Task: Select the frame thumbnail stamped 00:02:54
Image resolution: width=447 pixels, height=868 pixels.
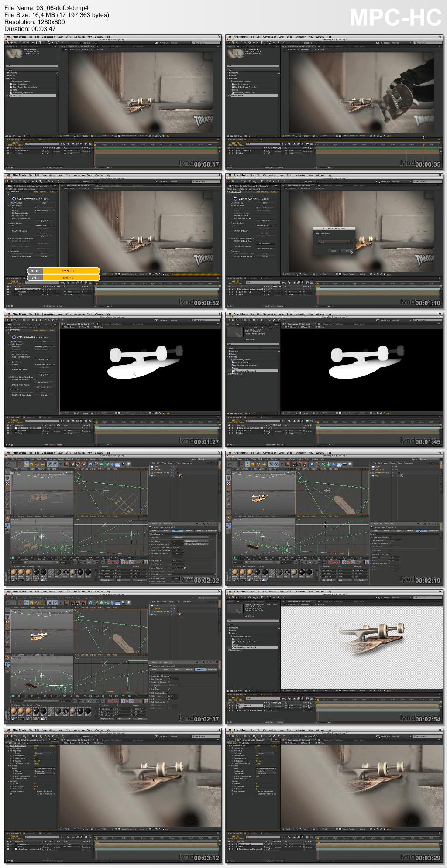Action: point(334,656)
